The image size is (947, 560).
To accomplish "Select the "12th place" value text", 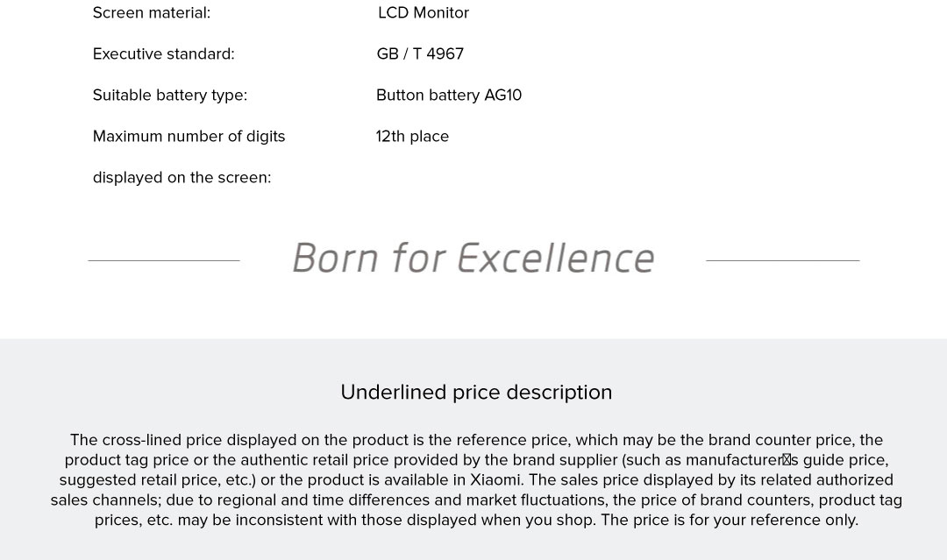I will click(412, 137).
